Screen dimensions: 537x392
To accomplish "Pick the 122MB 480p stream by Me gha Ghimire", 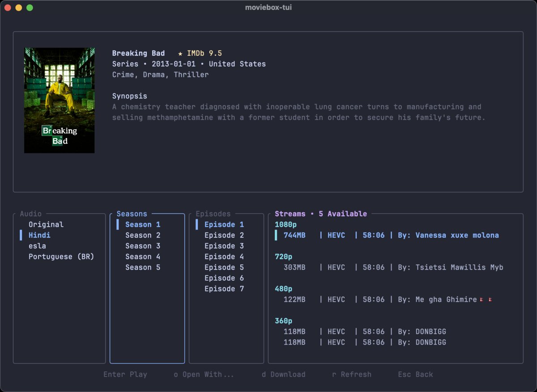I will pos(388,299).
